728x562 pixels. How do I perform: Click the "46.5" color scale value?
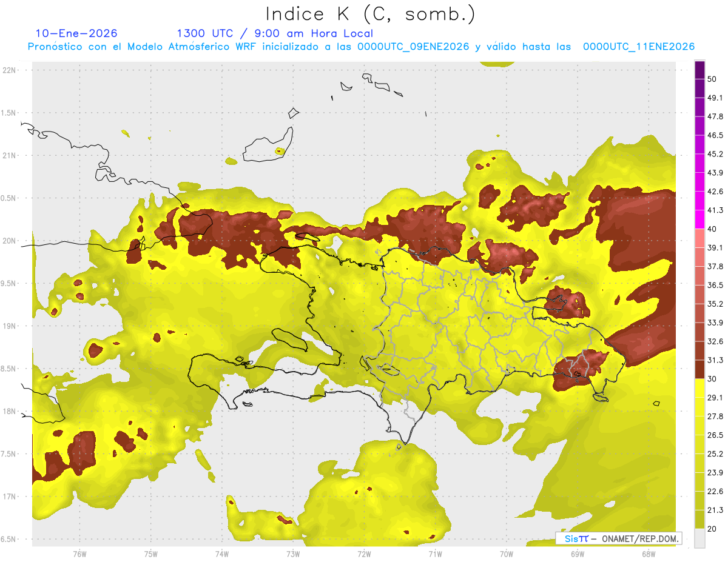(x=715, y=135)
